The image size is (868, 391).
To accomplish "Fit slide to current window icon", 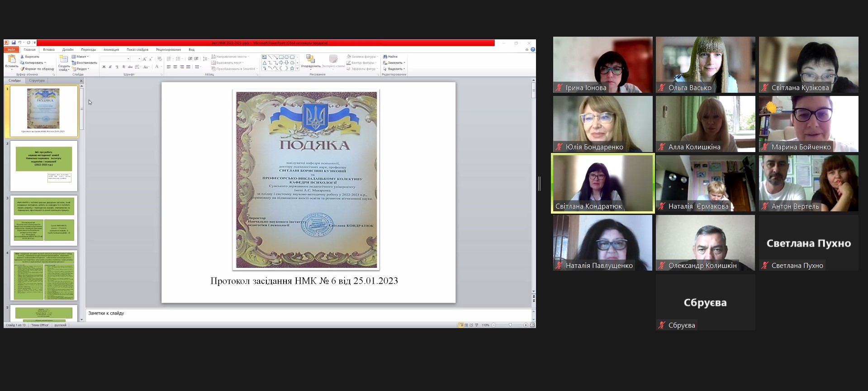I will pos(532,325).
